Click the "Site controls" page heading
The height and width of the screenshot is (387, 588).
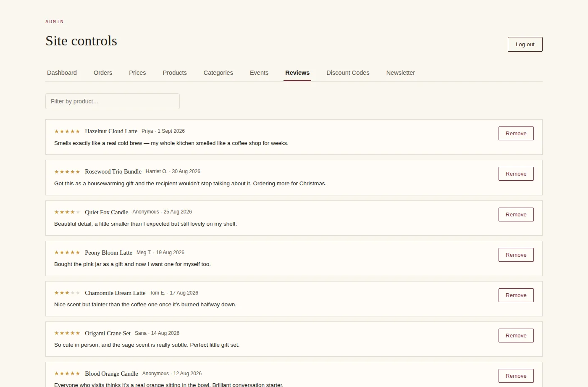click(81, 41)
